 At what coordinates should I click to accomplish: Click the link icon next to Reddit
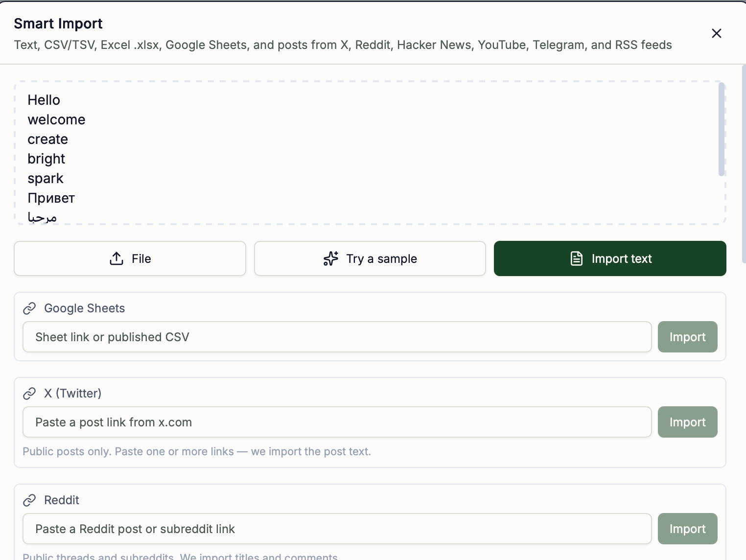29,500
